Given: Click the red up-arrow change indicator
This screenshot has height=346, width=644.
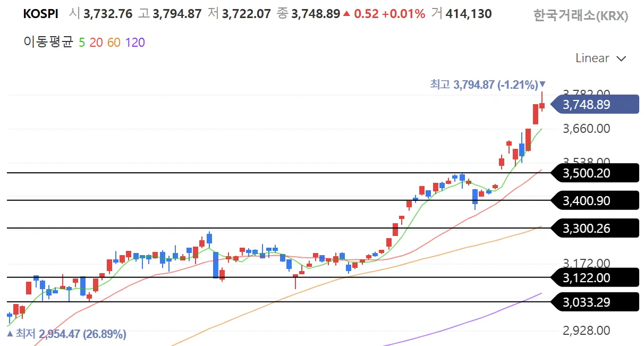Looking at the screenshot, I should pos(347,14).
